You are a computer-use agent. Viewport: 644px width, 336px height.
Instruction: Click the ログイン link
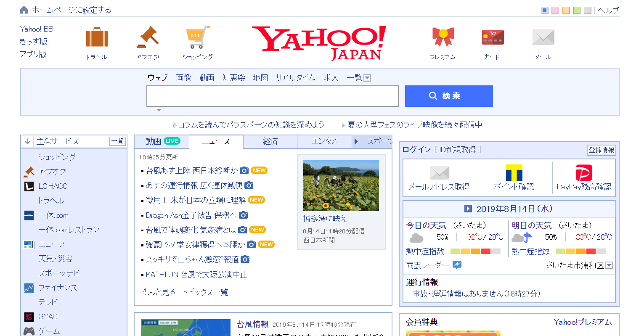[x=416, y=150]
